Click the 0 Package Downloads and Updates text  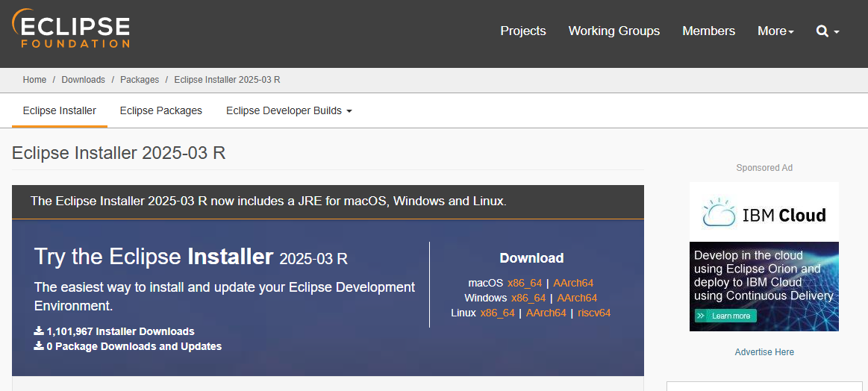(134, 347)
